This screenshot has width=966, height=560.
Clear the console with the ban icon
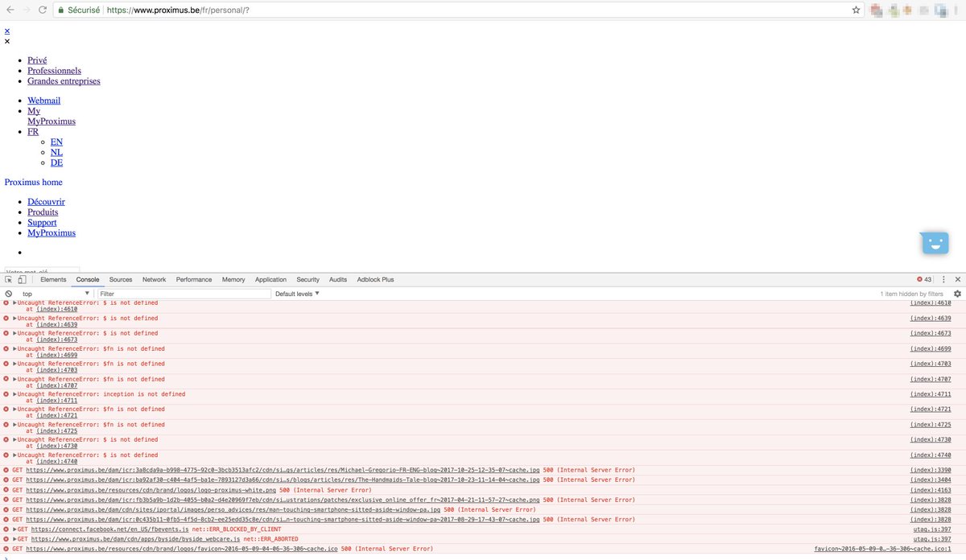click(9, 294)
